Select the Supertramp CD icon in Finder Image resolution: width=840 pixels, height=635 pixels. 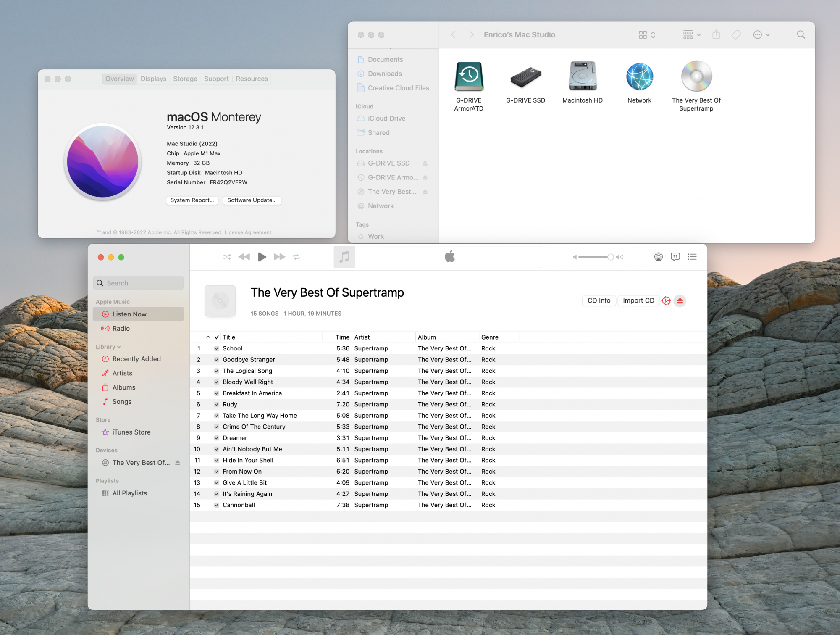[x=696, y=76]
